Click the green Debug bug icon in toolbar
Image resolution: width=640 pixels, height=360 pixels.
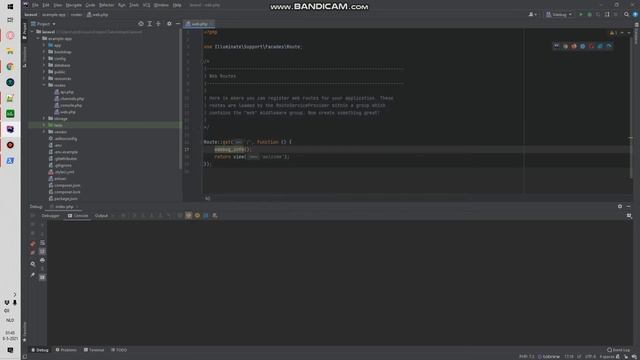tap(589, 15)
